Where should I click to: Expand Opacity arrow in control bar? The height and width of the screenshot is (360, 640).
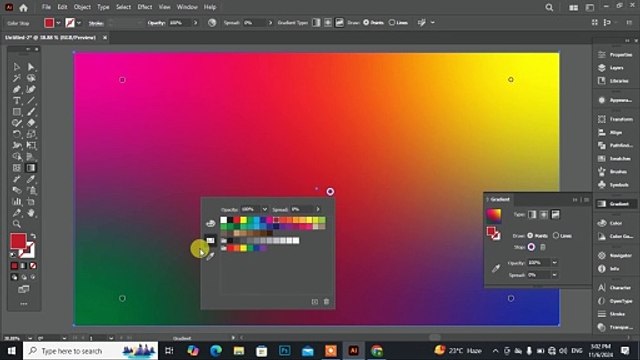196,23
